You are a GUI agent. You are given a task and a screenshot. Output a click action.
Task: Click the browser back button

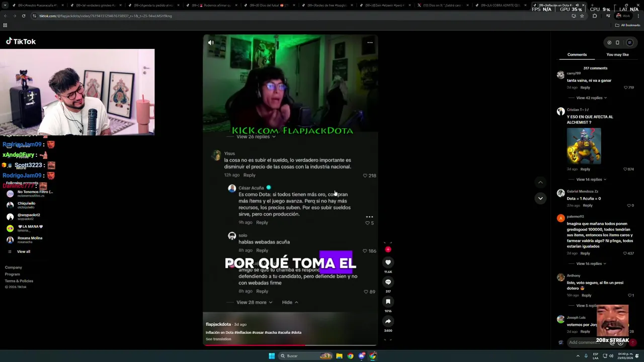coord(6,16)
